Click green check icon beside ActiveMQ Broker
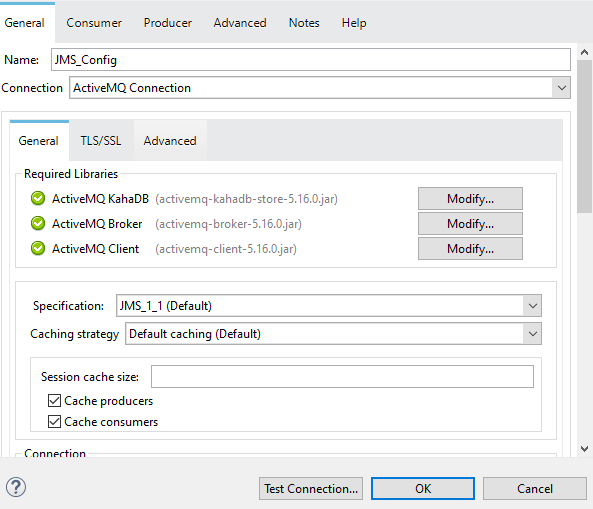The image size is (593, 509). tap(38, 223)
